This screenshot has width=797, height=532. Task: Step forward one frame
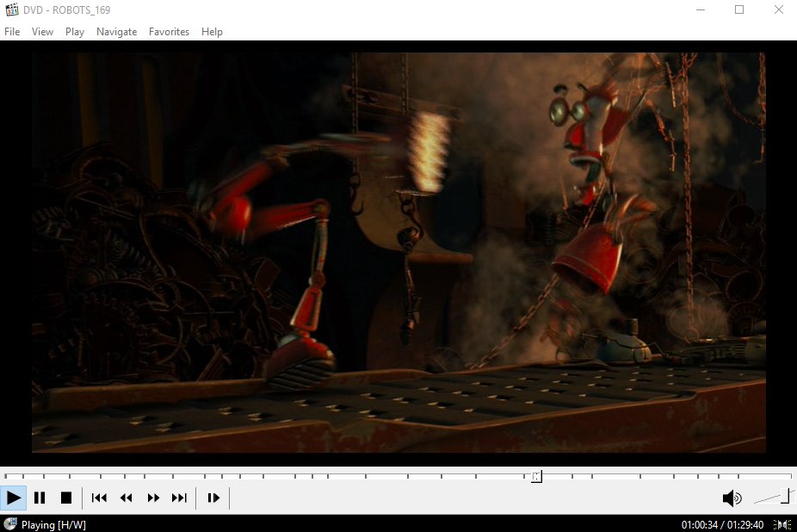(x=213, y=498)
